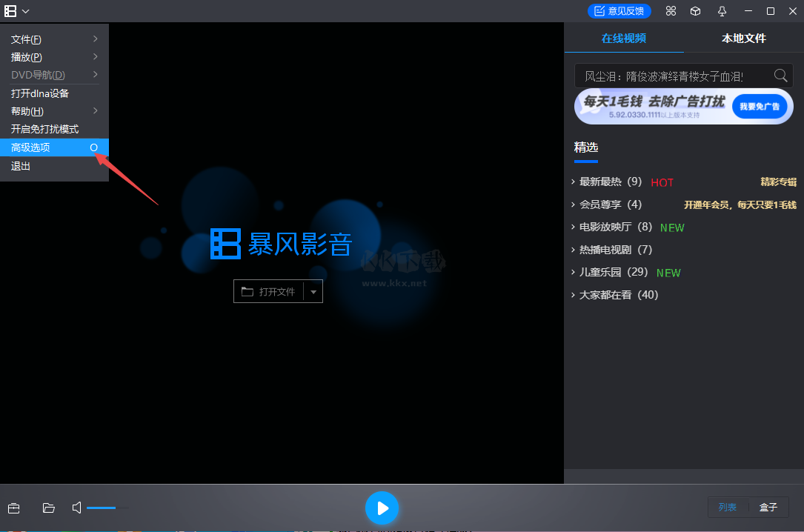Open the toolbox icon in bottom bar
The width and height of the screenshot is (804, 532).
pos(14,508)
